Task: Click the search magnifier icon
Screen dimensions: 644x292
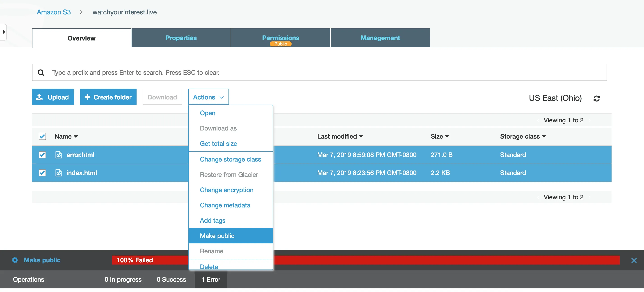Action: pos(41,73)
